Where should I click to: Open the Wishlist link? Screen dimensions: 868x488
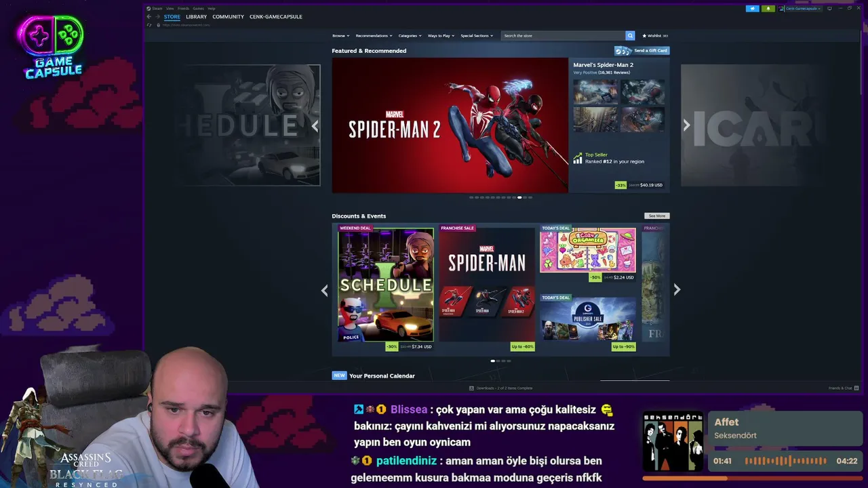[655, 36]
